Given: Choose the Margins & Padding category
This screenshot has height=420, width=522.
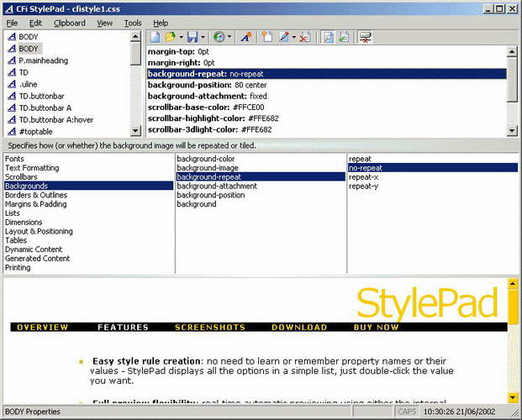Looking at the screenshot, I should tap(35, 204).
